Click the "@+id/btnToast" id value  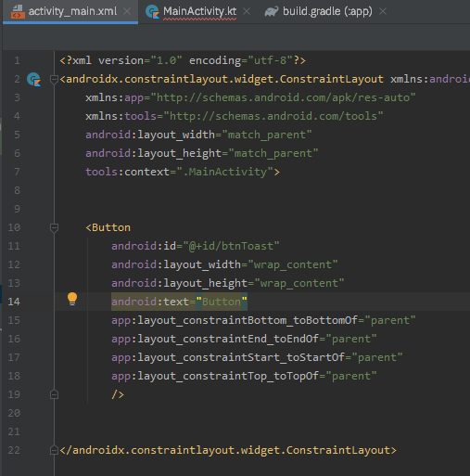pos(231,246)
